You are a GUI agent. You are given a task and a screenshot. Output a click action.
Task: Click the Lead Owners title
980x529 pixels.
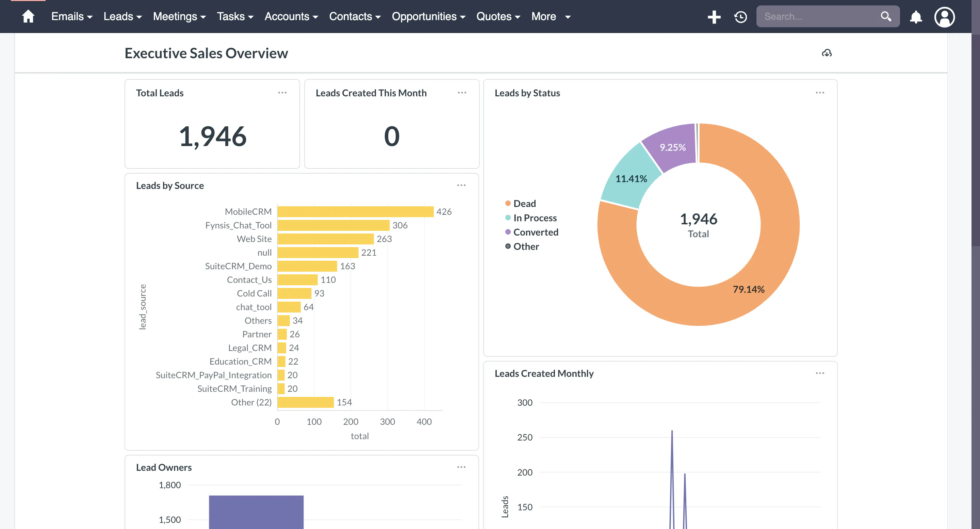click(x=164, y=467)
